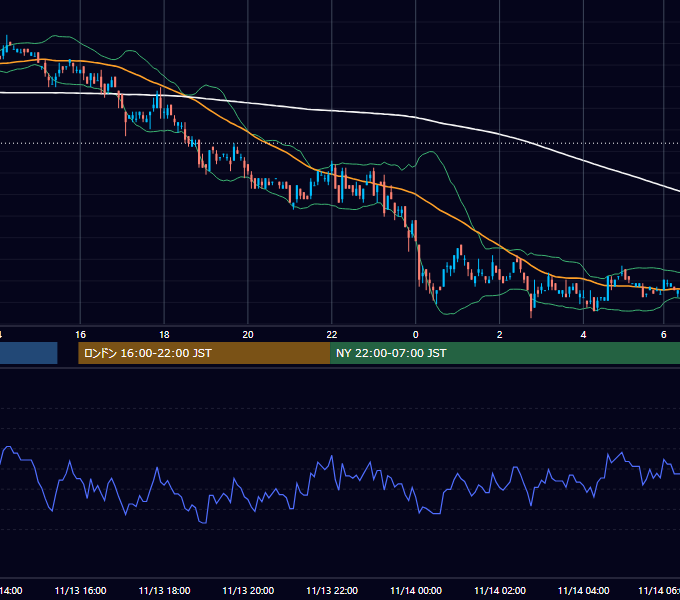Click the 11/13 22:00 date label
Viewport: 680px width, 600px height.
click(x=332, y=590)
